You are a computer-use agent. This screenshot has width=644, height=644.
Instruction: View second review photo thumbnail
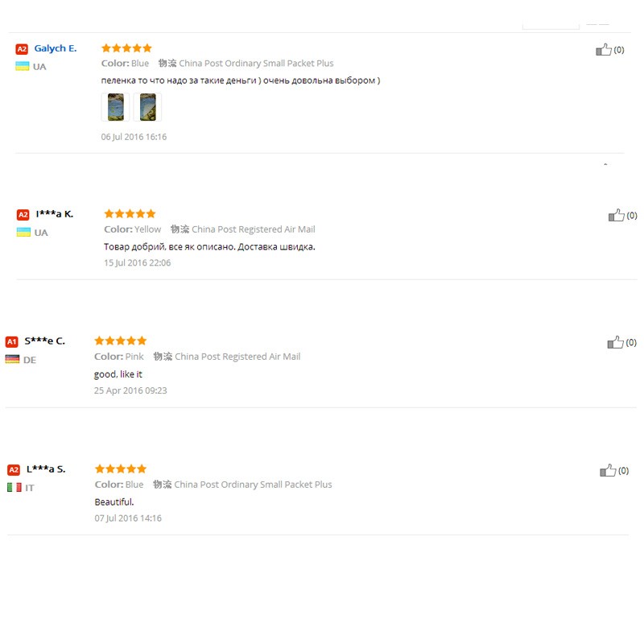click(x=147, y=107)
